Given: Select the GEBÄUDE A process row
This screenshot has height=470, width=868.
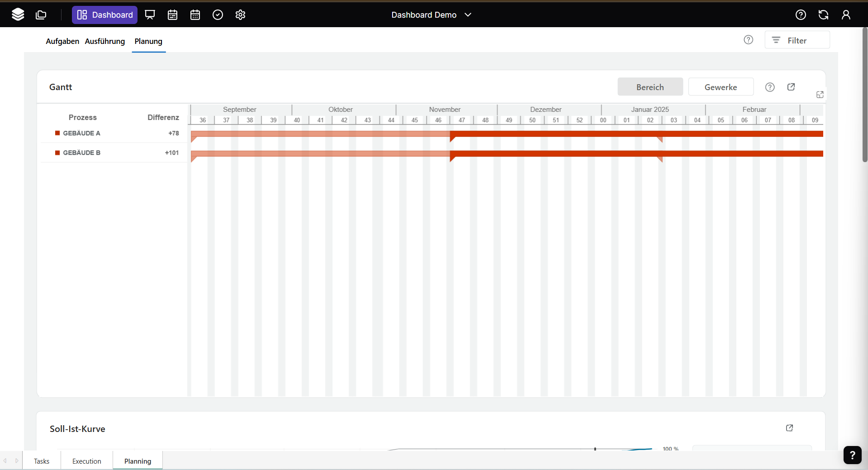Looking at the screenshot, I should tap(81, 133).
